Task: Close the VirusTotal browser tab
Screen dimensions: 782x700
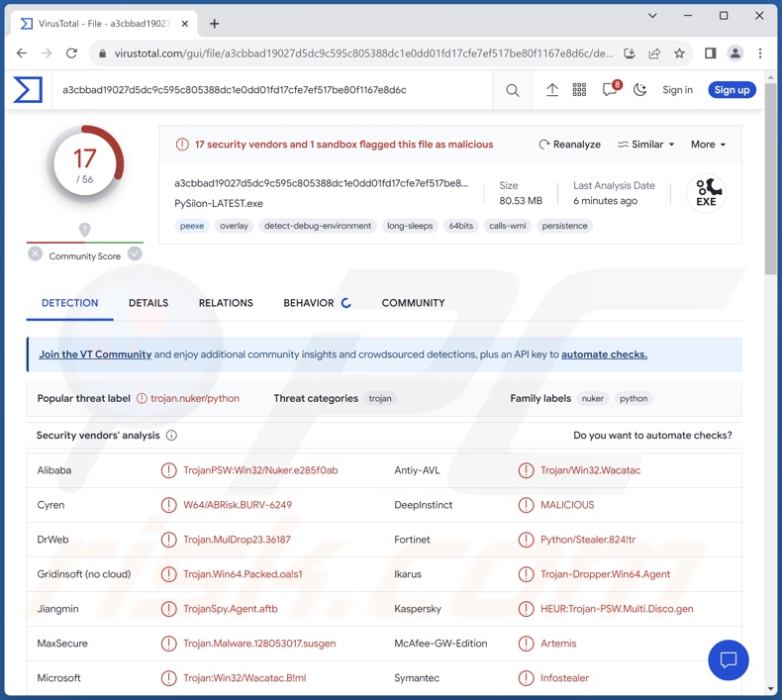Action: coord(184,24)
